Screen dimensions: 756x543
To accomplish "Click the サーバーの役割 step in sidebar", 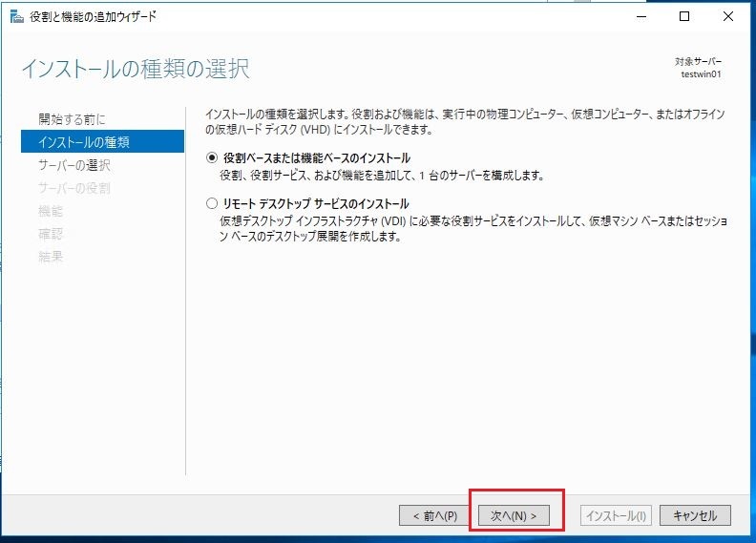I will pyautogui.click(x=74, y=188).
